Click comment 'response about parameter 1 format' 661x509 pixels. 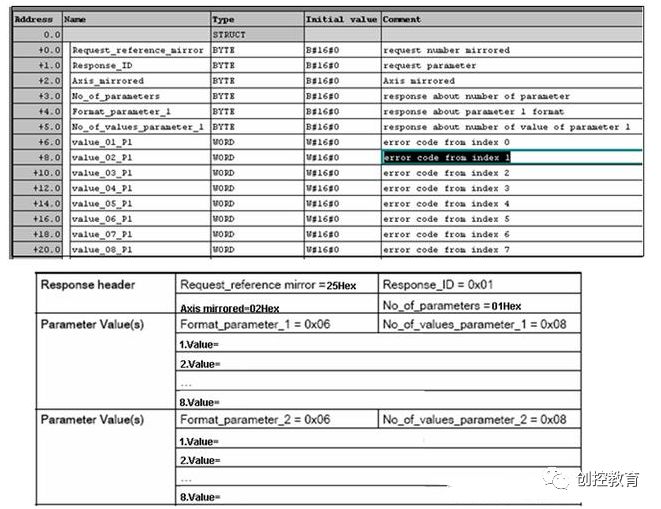[x=473, y=111]
